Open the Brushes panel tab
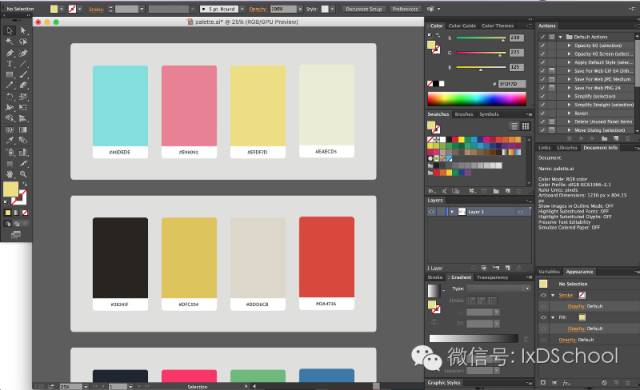Image resolution: width=640 pixels, height=390 pixels. tap(464, 114)
